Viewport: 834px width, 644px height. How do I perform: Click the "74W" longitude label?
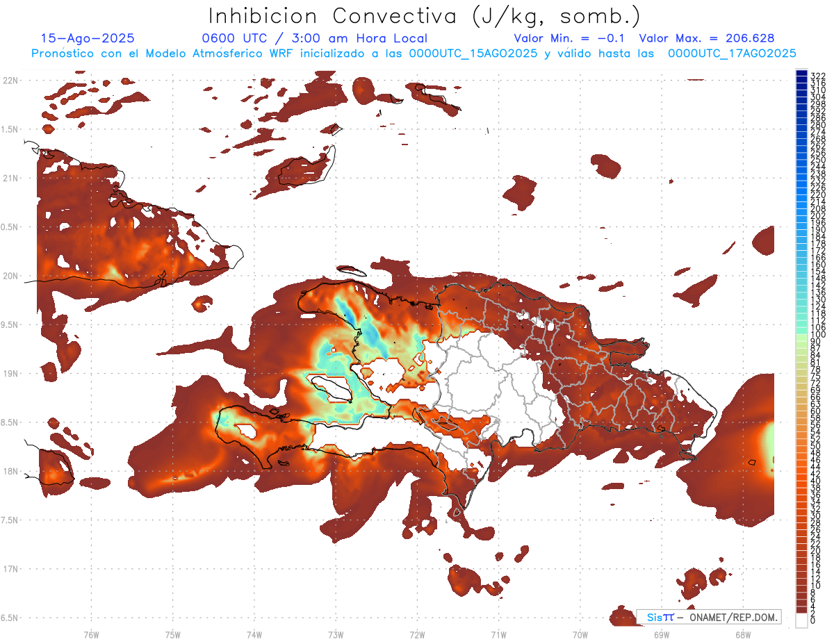254,634
